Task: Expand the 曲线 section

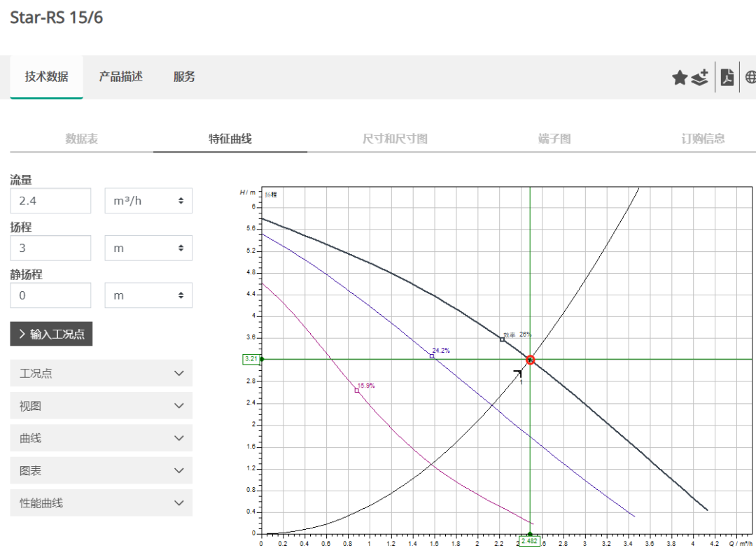Action: (x=101, y=437)
